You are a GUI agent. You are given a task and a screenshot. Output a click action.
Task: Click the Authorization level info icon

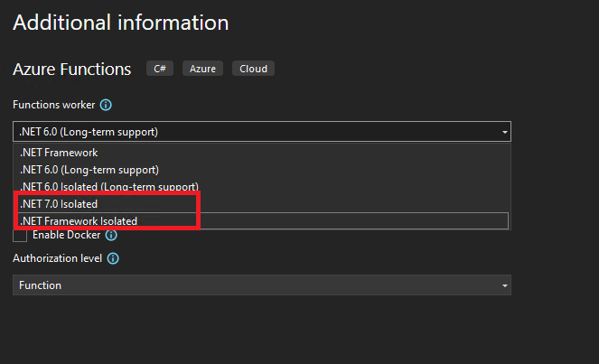[x=113, y=258]
